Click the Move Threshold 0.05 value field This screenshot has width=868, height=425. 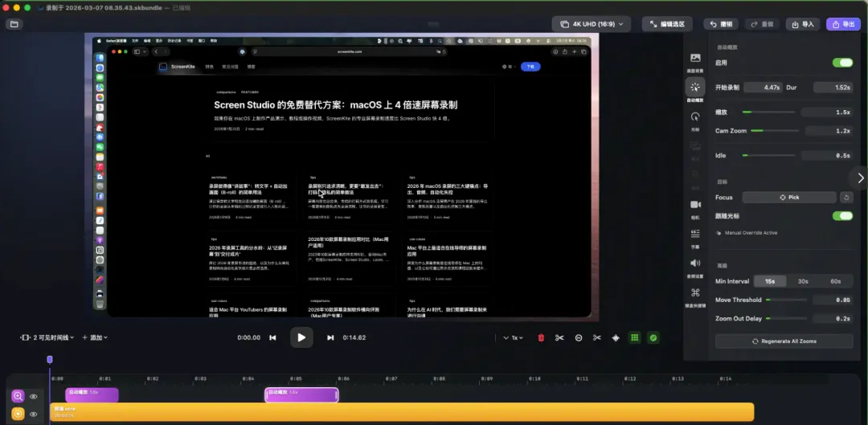(833, 300)
